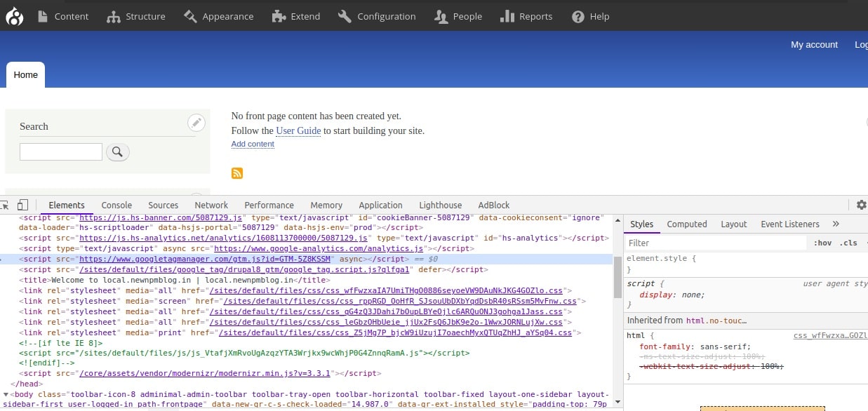Open the People admin menu

click(458, 16)
